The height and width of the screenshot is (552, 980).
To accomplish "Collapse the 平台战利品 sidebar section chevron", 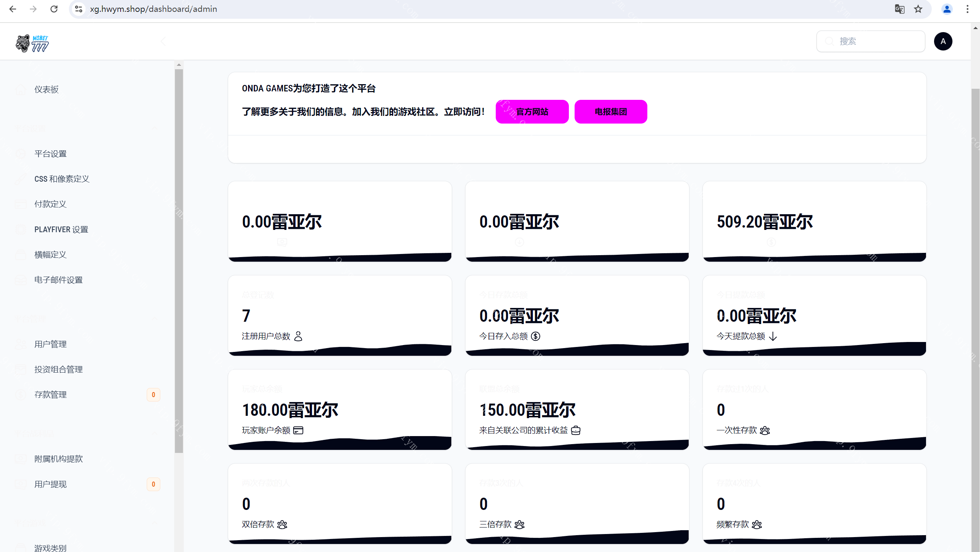I will tap(155, 433).
